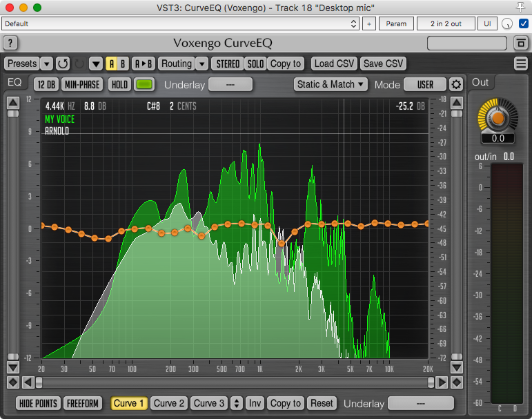The height and width of the screenshot is (419, 532).
Task: Enable the SOLO channel button
Action: coord(255,64)
